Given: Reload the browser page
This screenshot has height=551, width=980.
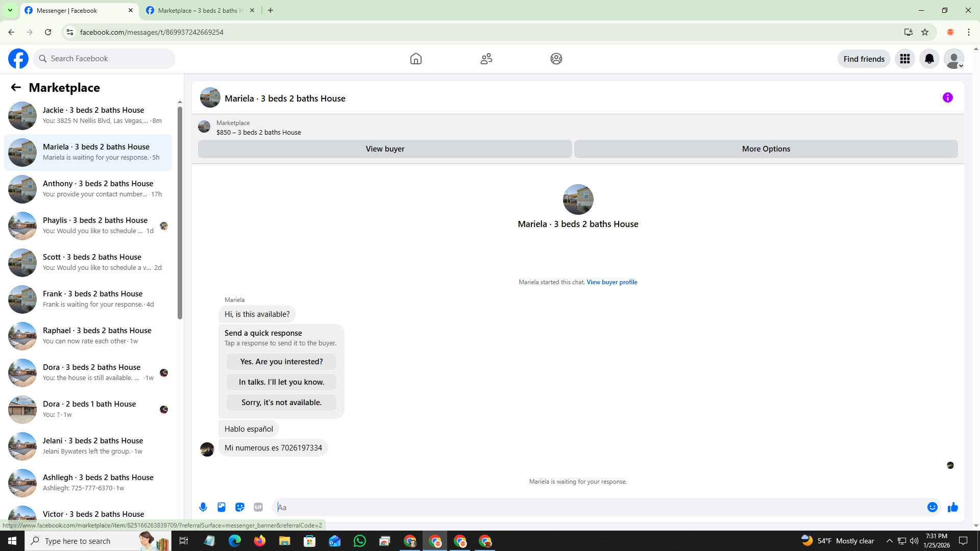Looking at the screenshot, I should click(x=48, y=32).
